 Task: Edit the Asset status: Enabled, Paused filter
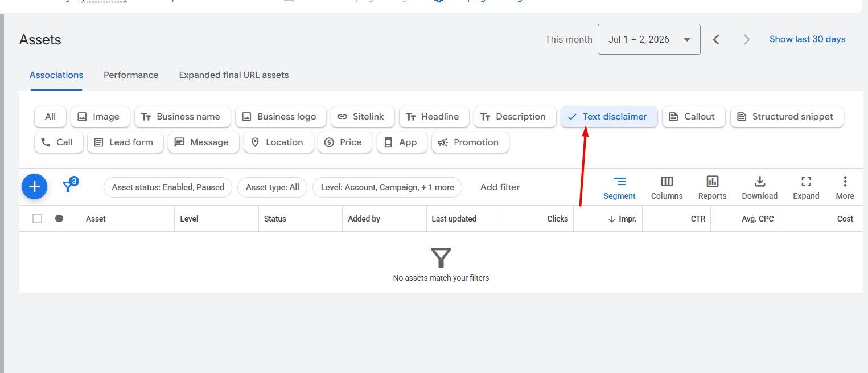(168, 187)
